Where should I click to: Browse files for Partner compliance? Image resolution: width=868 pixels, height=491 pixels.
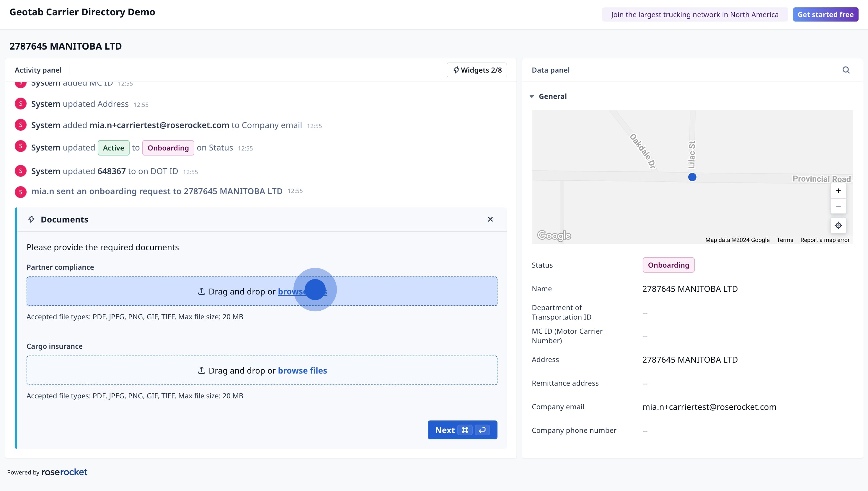302,291
